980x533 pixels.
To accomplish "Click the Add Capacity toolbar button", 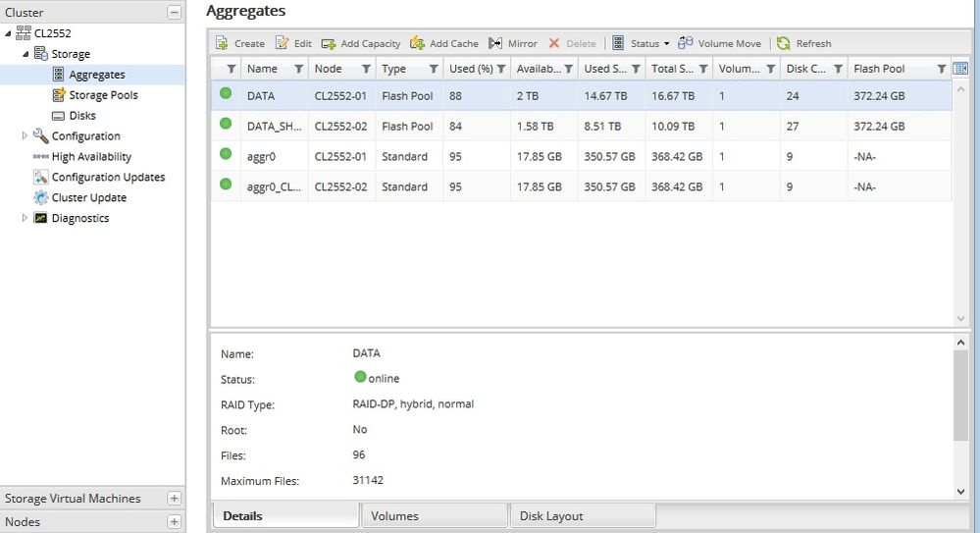I will point(361,43).
